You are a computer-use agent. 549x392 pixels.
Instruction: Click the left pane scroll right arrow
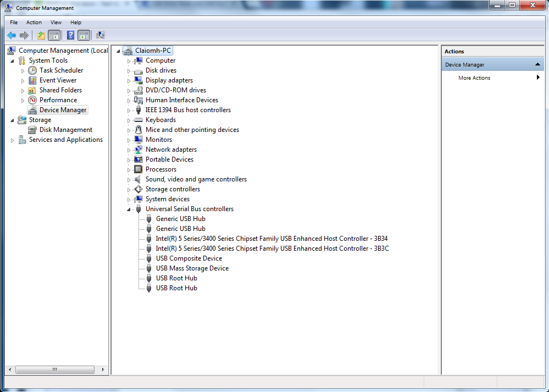click(x=103, y=369)
